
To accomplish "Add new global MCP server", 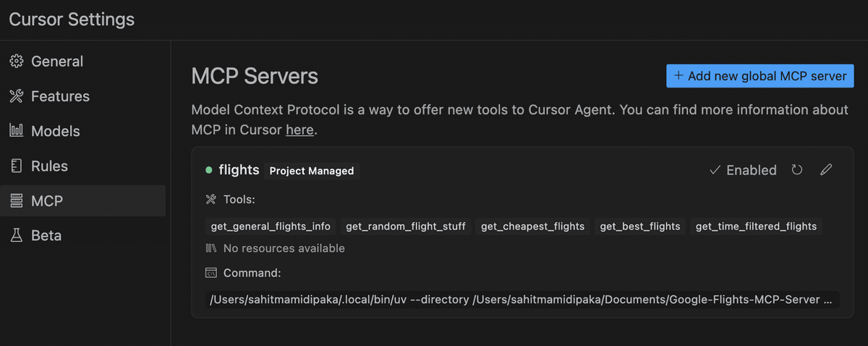I will point(760,76).
